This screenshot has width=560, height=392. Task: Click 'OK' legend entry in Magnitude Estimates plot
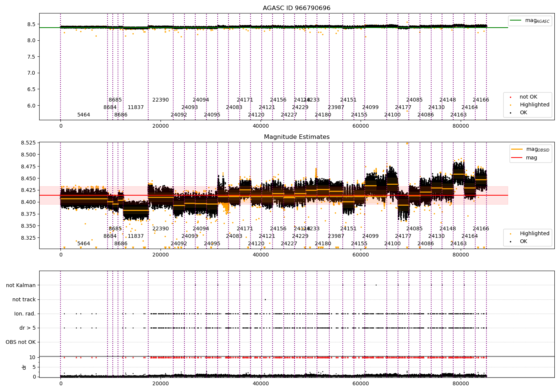pos(523,242)
